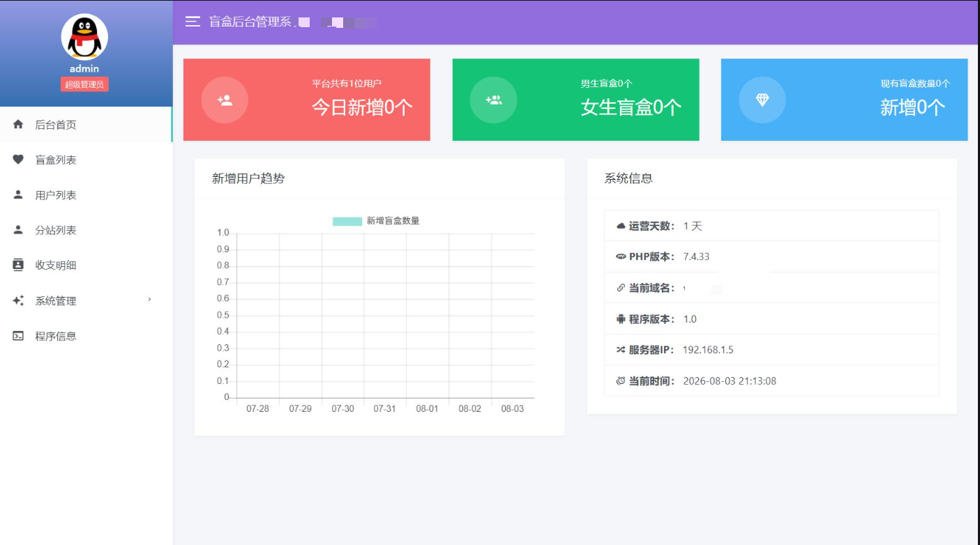The width and height of the screenshot is (980, 545).
Task: Open the 用户列表 menu item
Action: tap(86, 195)
